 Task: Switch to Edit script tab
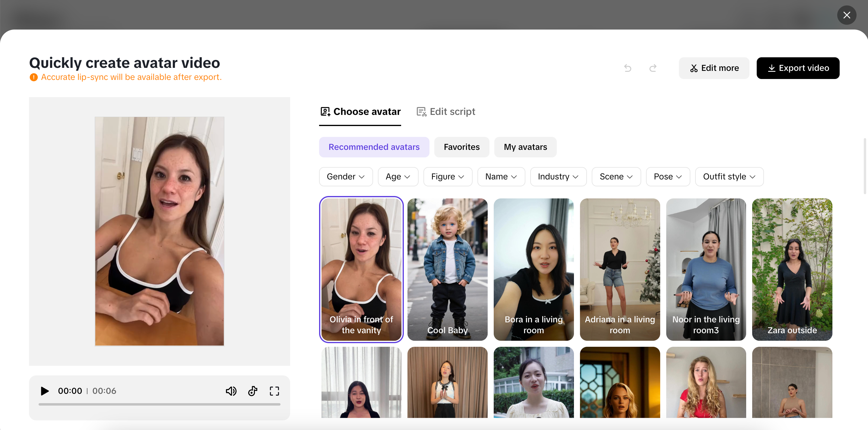pyautogui.click(x=445, y=112)
